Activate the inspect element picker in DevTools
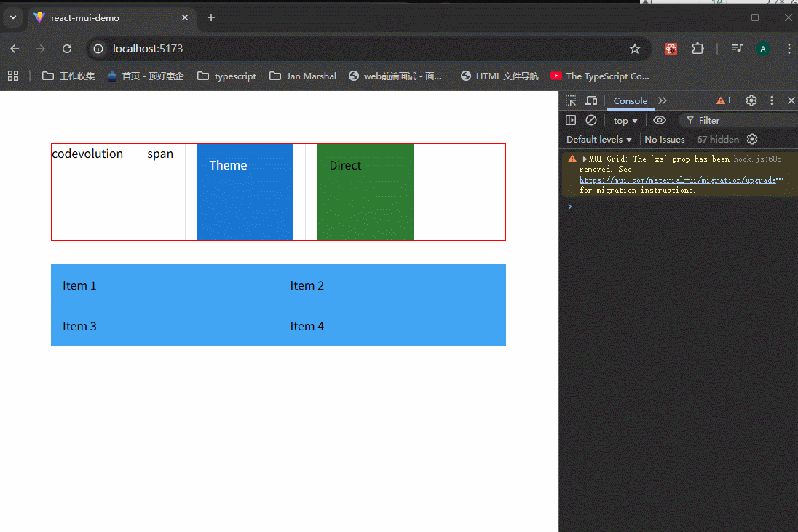This screenshot has height=532, width=798. 571,100
